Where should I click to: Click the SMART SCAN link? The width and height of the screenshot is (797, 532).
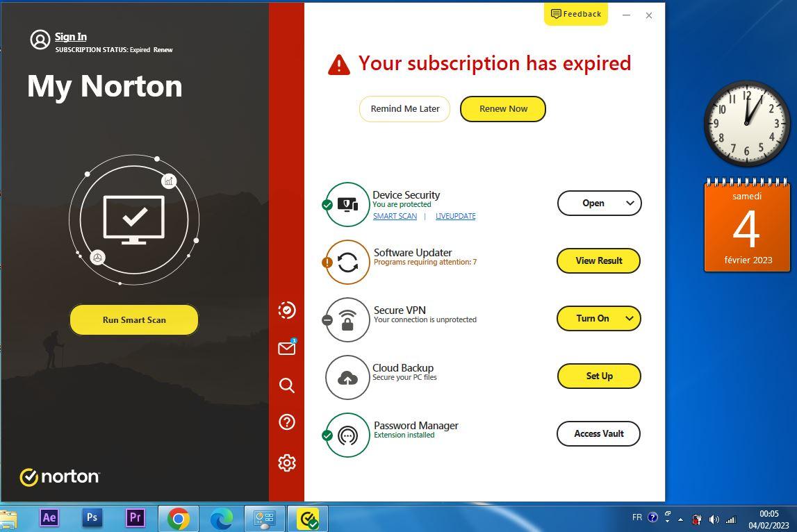(395, 216)
